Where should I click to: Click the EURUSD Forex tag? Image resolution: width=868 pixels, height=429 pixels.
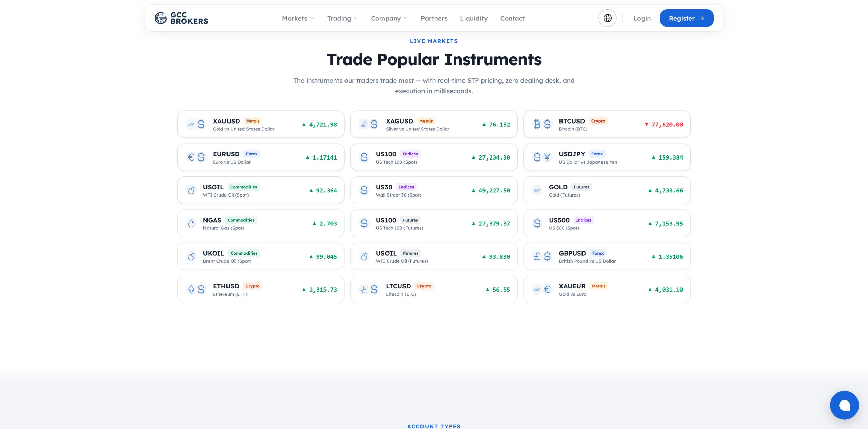(252, 154)
